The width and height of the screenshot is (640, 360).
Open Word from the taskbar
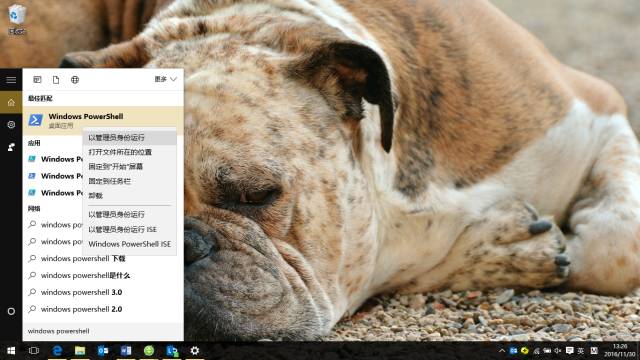tap(126, 351)
